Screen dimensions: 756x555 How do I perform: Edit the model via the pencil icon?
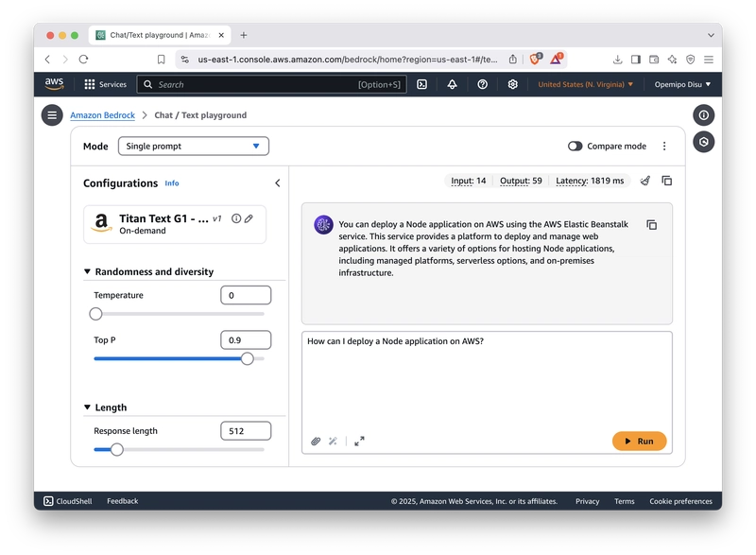pos(248,217)
